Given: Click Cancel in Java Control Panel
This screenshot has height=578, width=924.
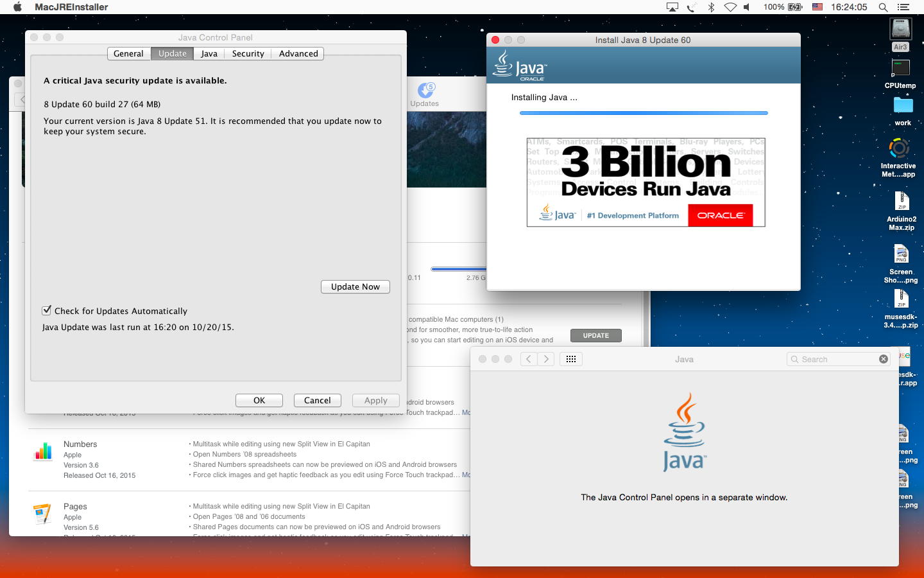Looking at the screenshot, I should point(318,400).
